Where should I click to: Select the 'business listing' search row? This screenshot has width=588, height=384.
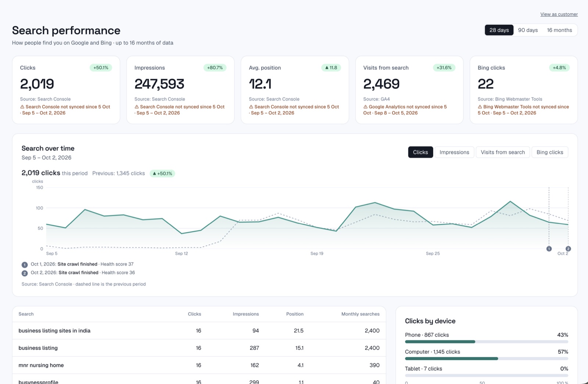(199, 348)
